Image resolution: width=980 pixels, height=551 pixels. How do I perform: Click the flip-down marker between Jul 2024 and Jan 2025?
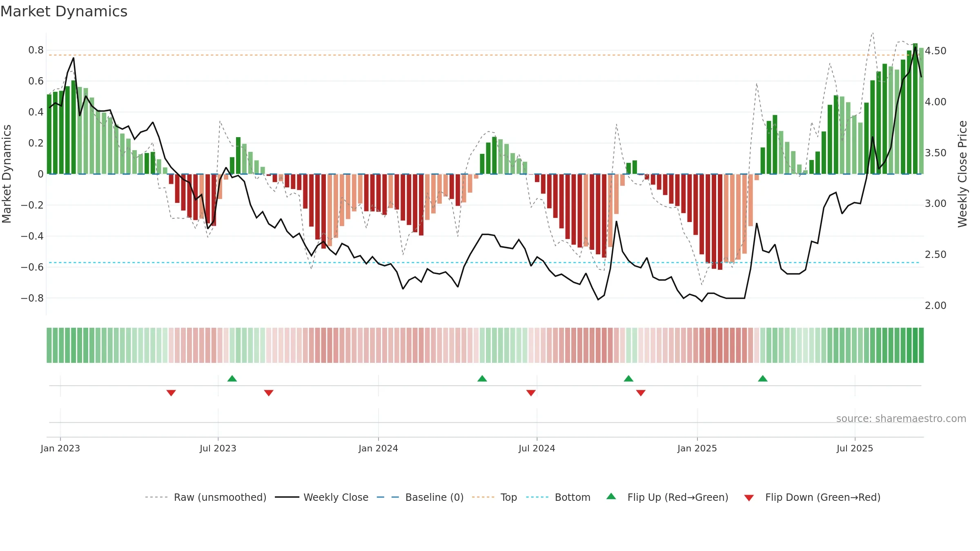pos(641,393)
